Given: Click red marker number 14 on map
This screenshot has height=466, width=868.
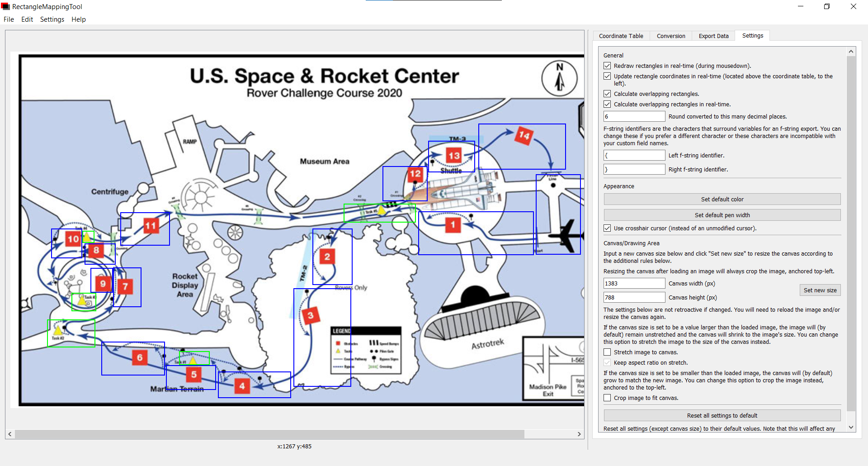Looking at the screenshot, I should [x=524, y=135].
